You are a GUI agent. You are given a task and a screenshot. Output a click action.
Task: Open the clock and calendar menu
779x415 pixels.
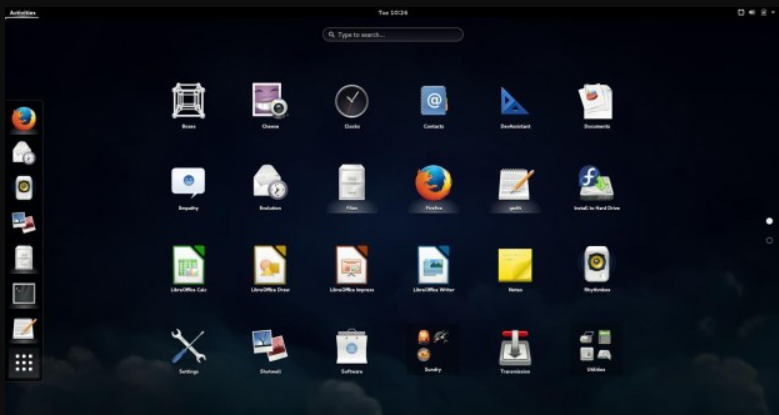pyautogui.click(x=392, y=13)
